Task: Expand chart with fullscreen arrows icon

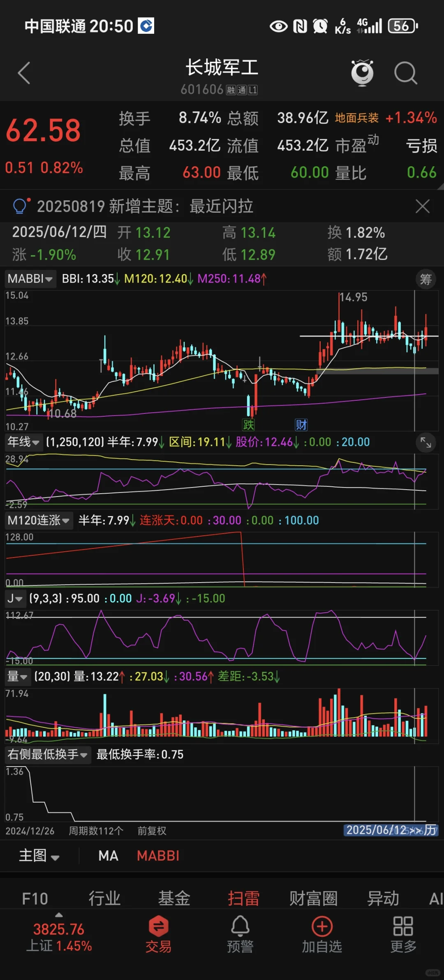Action: [x=425, y=442]
